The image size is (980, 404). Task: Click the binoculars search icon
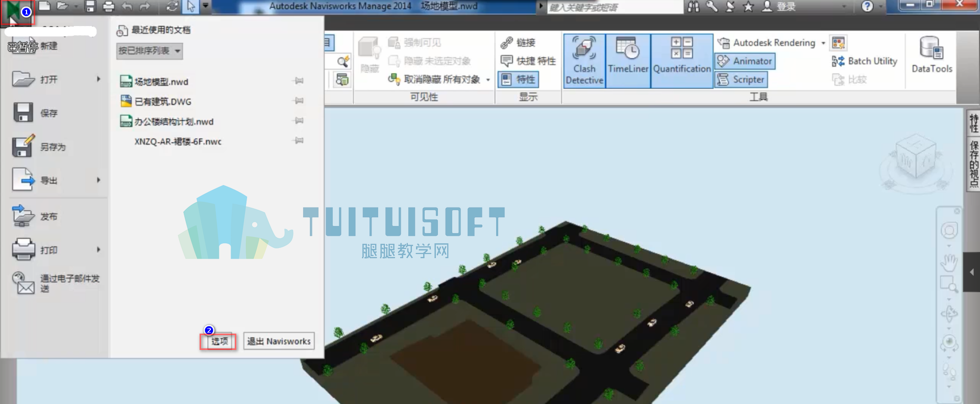point(693,6)
